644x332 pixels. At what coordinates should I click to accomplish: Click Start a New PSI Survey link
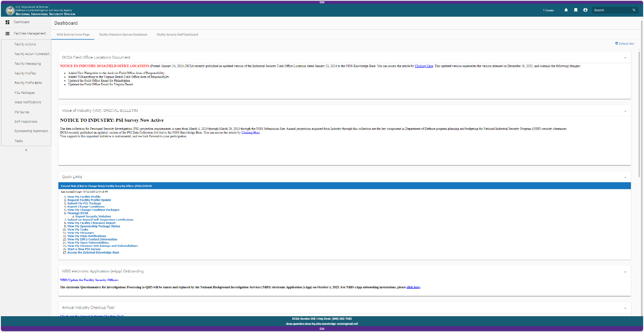click(84, 249)
